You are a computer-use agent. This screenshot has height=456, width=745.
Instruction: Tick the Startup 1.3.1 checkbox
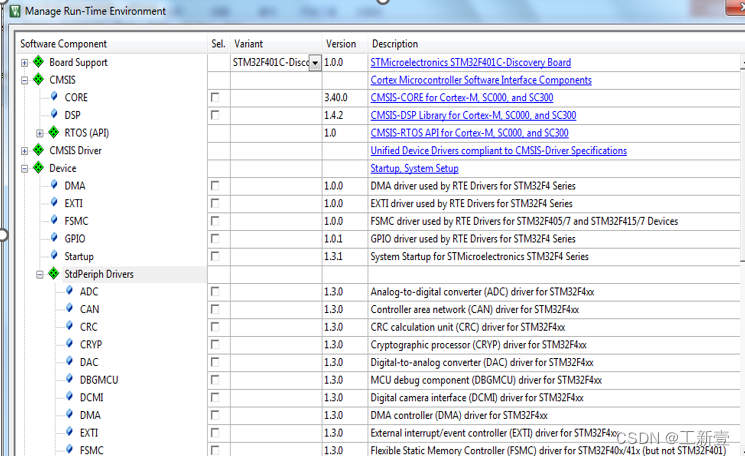(215, 256)
